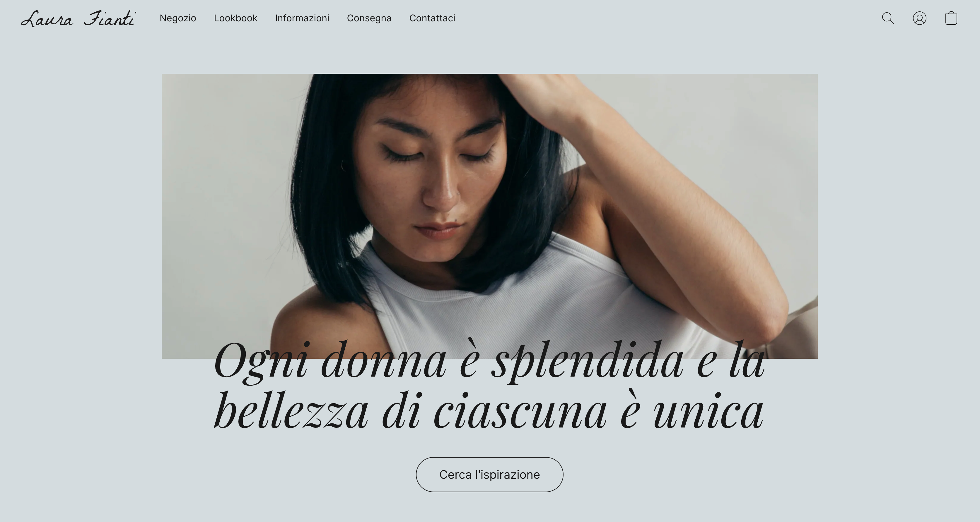Click the word 'splendida' in the headline
Screen dimensions: 980x522
tap(588, 361)
